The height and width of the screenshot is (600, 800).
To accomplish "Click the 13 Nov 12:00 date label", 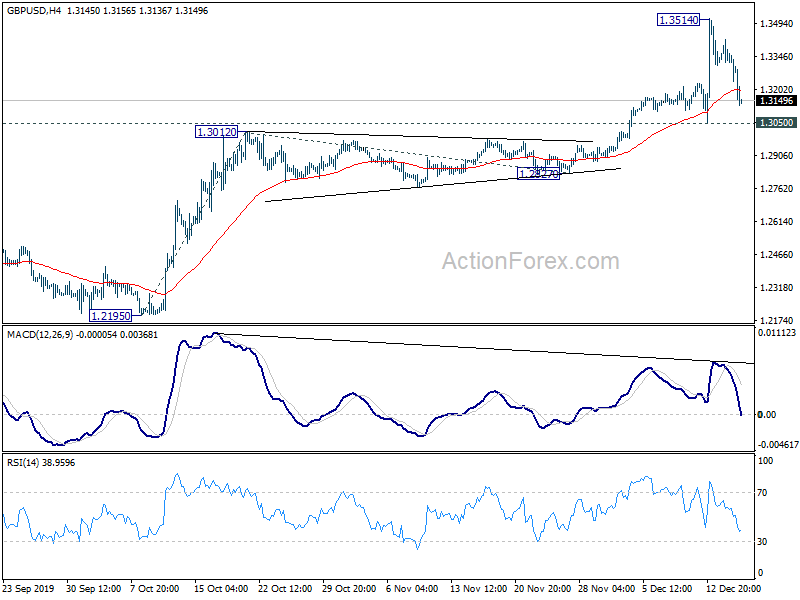I will point(477,589).
